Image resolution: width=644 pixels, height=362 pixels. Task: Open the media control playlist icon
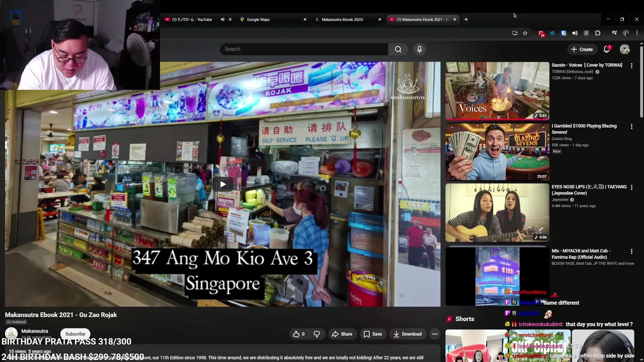(614, 33)
